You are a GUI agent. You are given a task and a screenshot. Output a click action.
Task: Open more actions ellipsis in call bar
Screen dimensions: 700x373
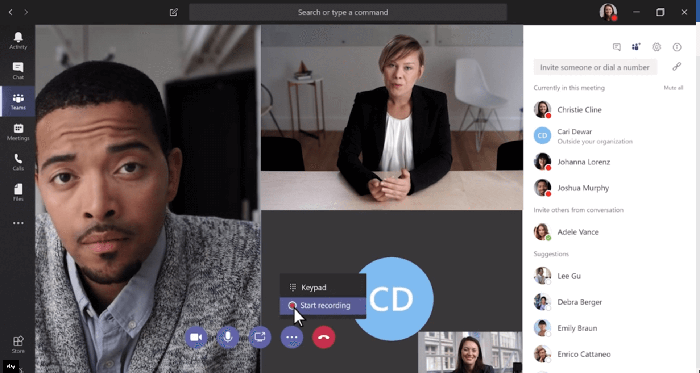coord(292,337)
